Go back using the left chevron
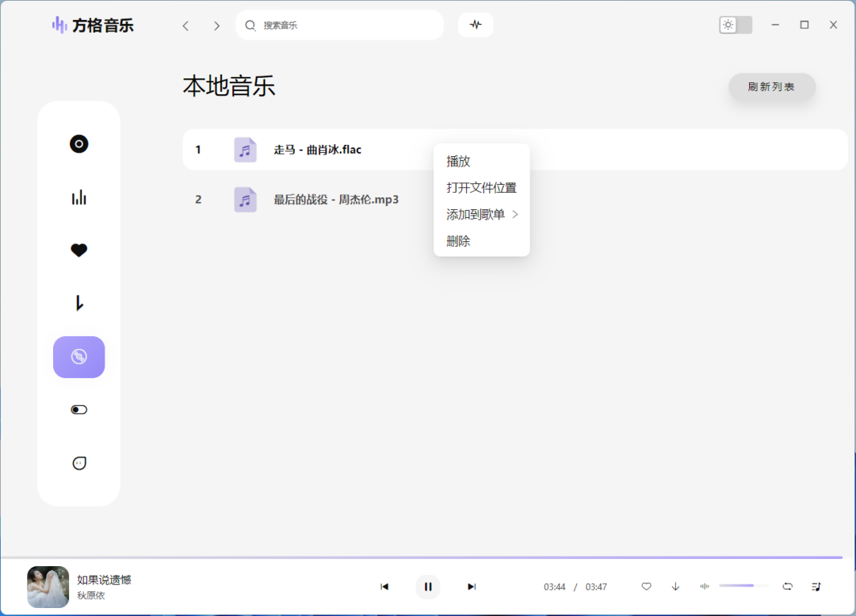The image size is (856, 616). 185,25
